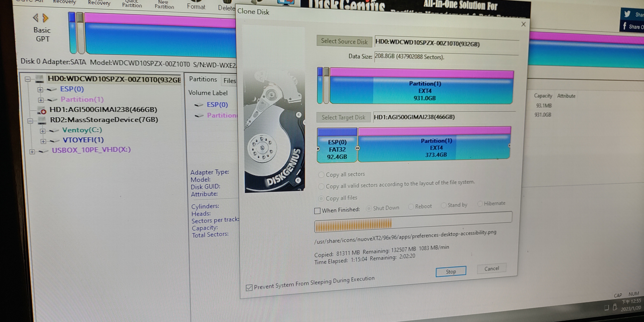The image size is (644, 322).
Task: Click the Attribute column header
Action: (566, 96)
